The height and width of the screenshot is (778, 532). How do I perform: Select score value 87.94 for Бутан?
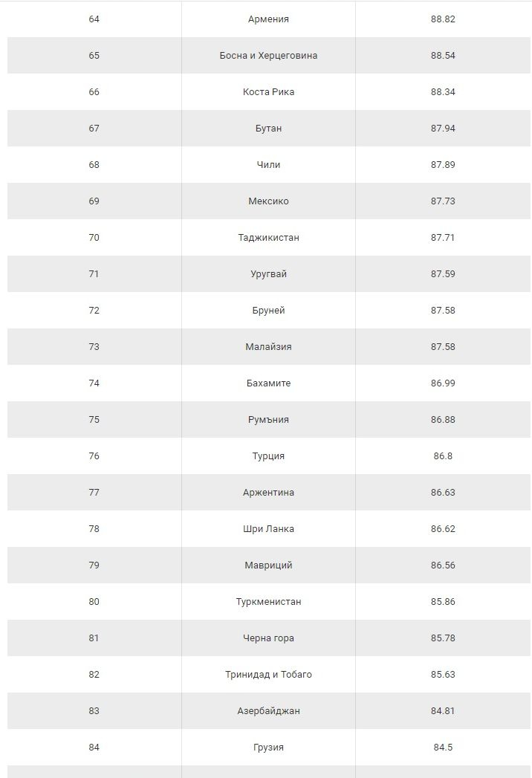coord(443,128)
